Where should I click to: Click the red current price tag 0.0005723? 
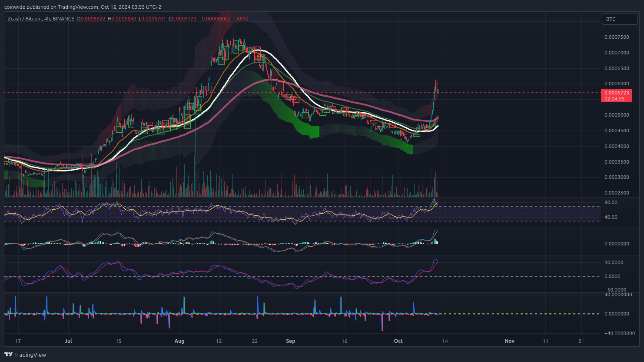click(x=616, y=93)
